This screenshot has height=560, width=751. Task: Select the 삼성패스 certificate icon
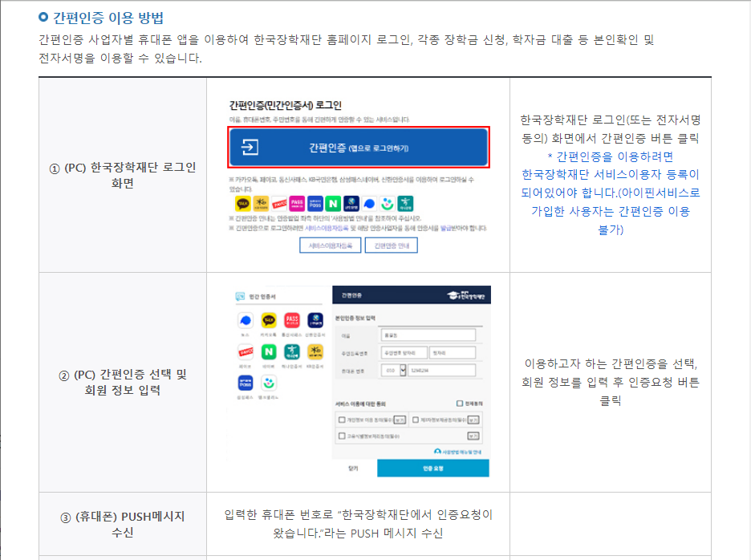click(x=246, y=383)
